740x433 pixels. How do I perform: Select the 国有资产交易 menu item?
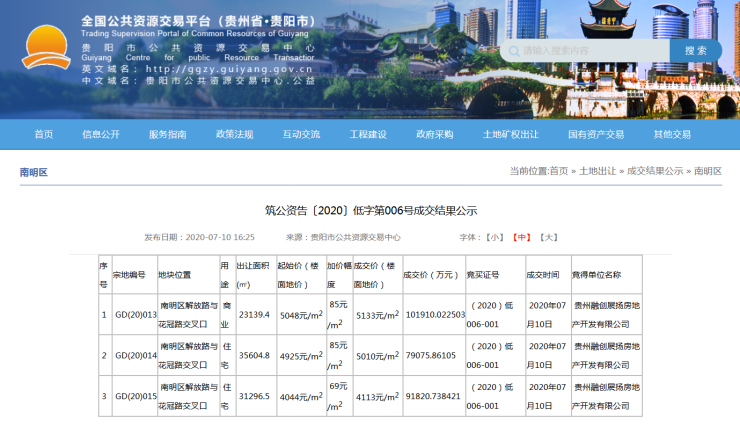596,135
